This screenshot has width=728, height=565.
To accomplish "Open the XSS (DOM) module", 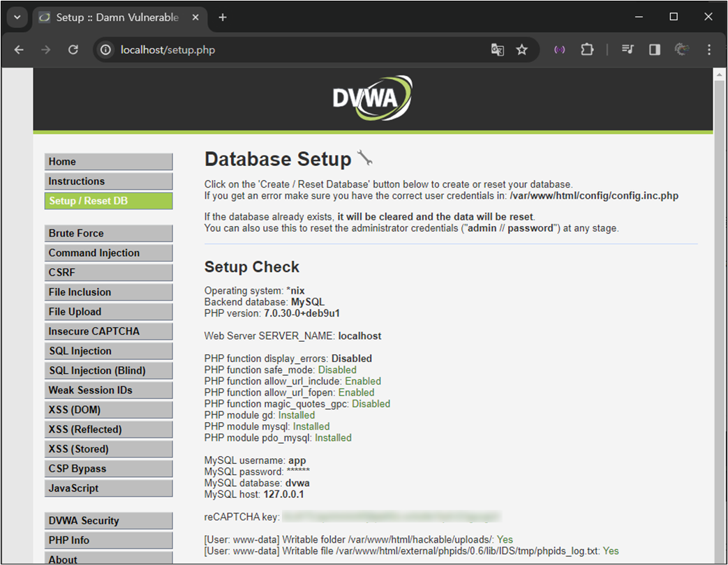I will coord(109,410).
